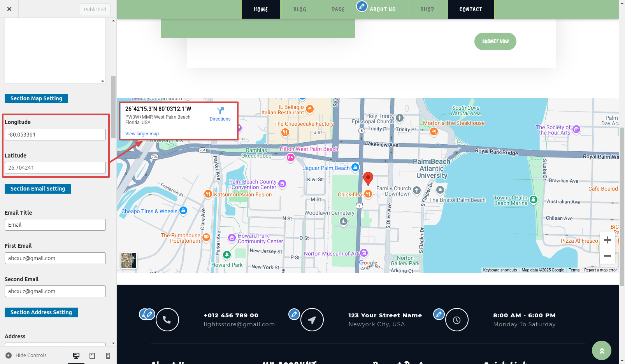Edit the Second Email field
This screenshot has height=364, width=625.
[55, 291]
